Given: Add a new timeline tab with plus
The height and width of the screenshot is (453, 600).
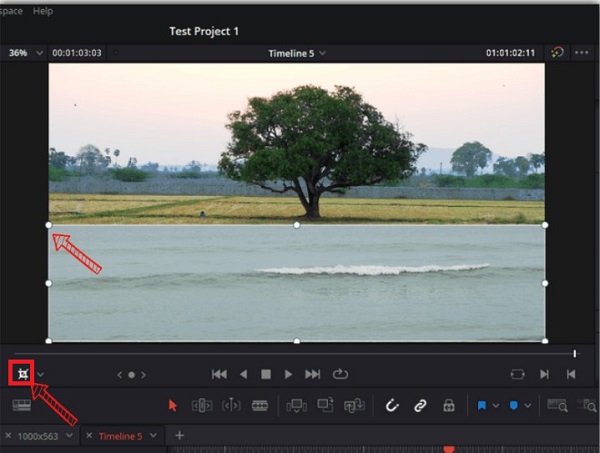Looking at the screenshot, I should click(x=179, y=435).
